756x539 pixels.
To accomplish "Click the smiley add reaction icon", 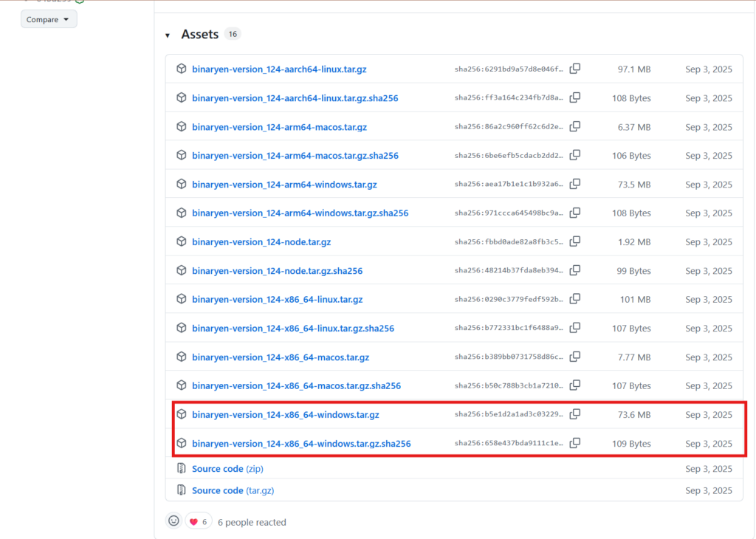I will point(173,521).
